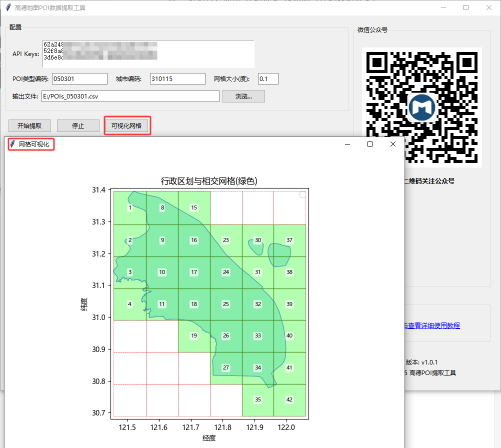Click the 可视化网格 button
Viewport: 501px width, 448px height.
coord(126,125)
